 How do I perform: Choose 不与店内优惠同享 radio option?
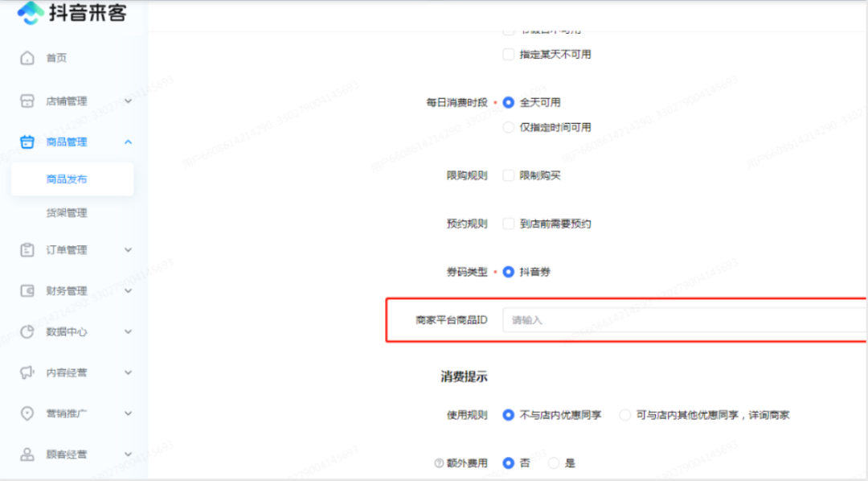[508, 415]
